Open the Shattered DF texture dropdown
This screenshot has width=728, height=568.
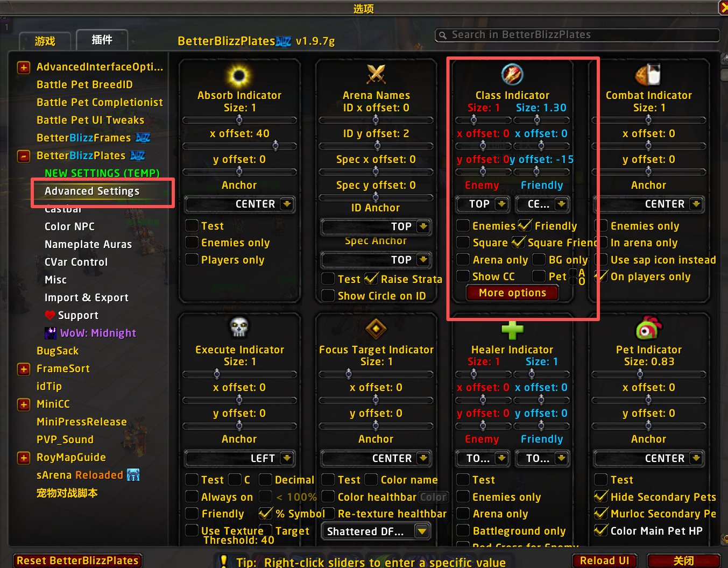click(x=376, y=531)
